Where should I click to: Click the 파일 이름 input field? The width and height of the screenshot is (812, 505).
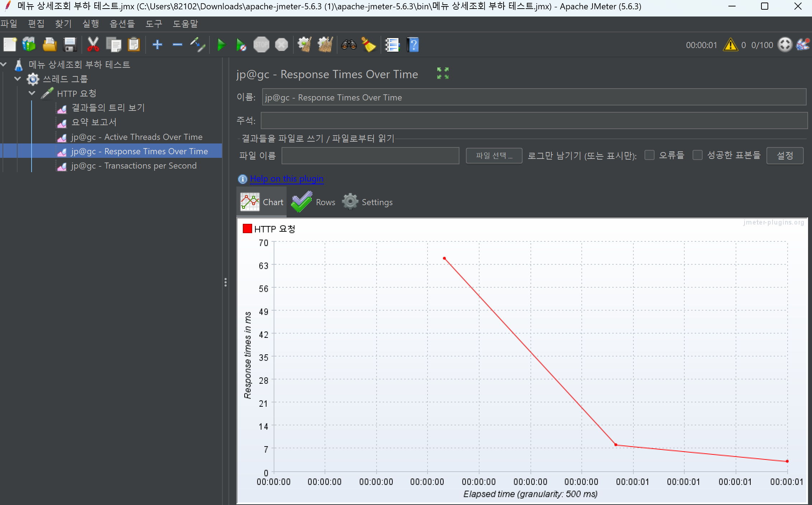pos(370,156)
